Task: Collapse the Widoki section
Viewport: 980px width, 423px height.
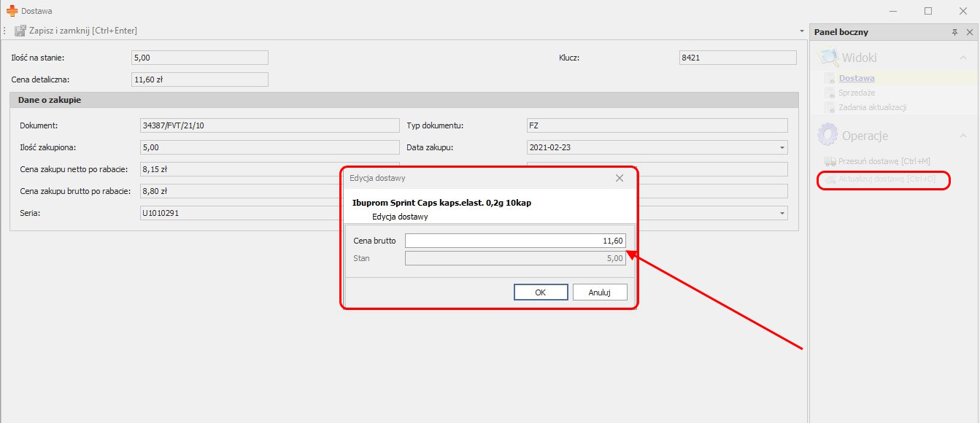Action: pyautogui.click(x=962, y=58)
